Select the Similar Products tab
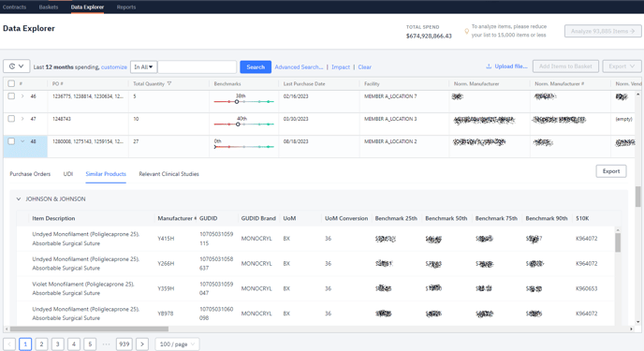644x351 pixels. click(x=106, y=174)
